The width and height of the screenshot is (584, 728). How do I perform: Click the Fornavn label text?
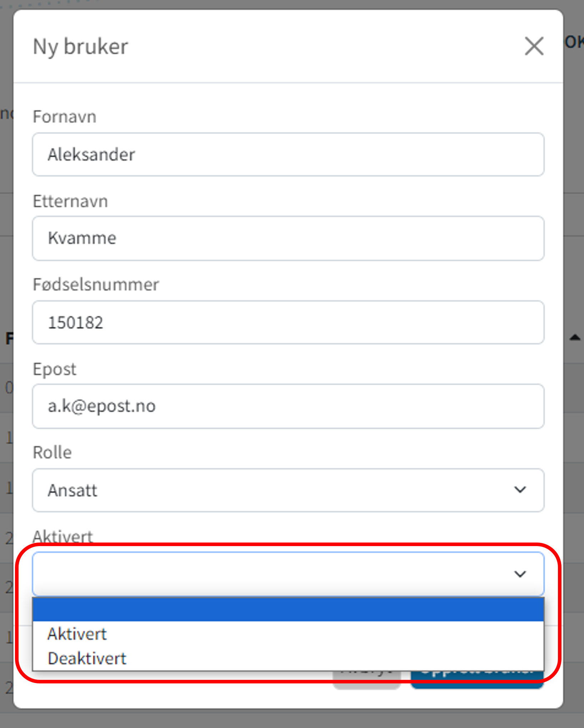click(65, 117)
